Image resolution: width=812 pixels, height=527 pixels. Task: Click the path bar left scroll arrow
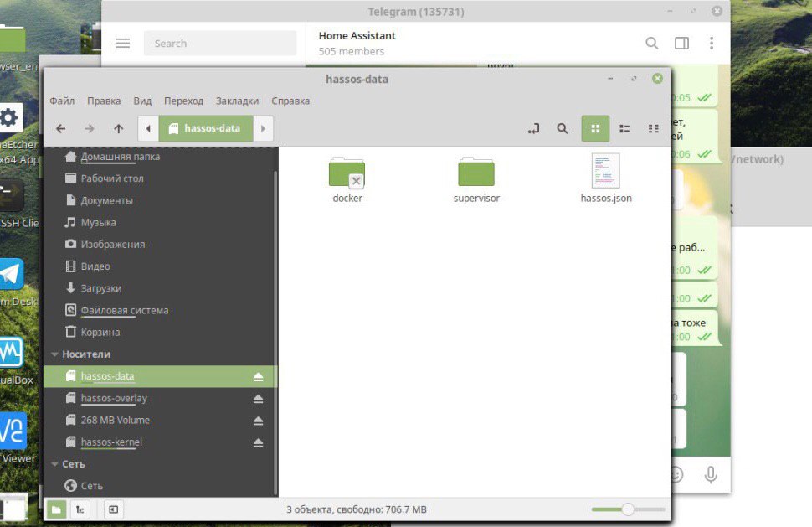point(149,128)
